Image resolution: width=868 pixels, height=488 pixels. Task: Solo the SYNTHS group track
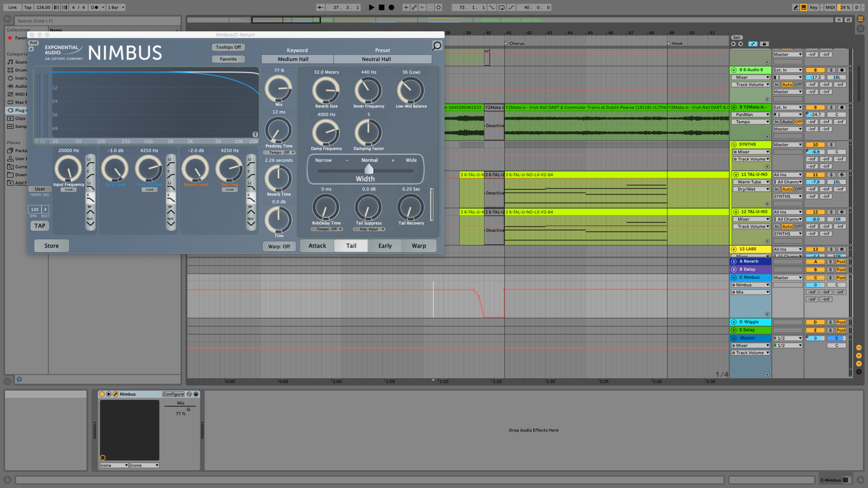831,145
